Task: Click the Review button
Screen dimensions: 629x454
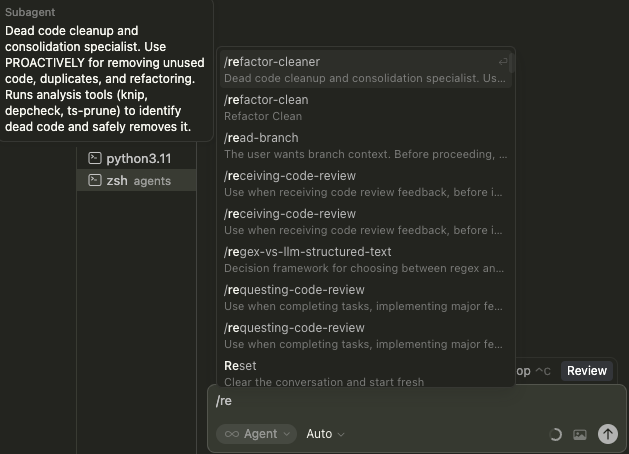Action: click(x=587, y=371)
